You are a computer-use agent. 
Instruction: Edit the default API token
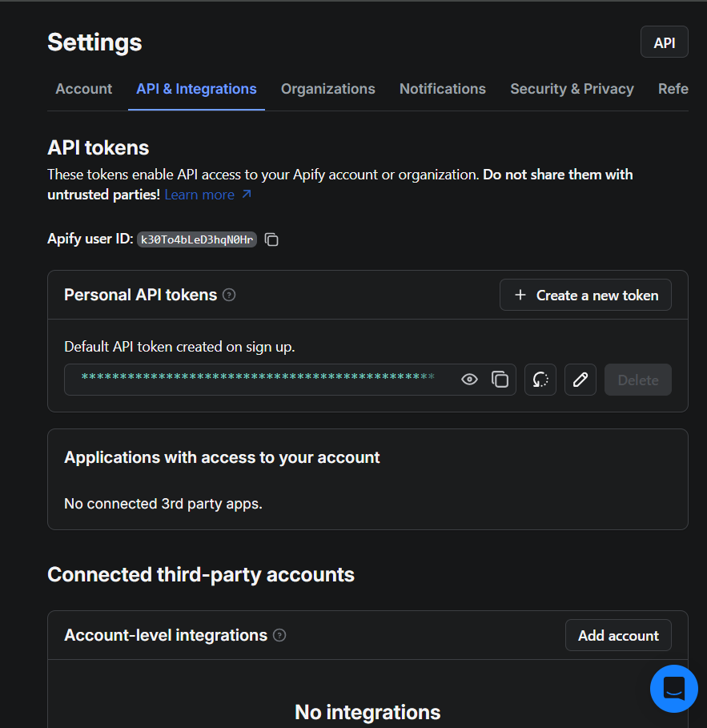pos(580,380)
